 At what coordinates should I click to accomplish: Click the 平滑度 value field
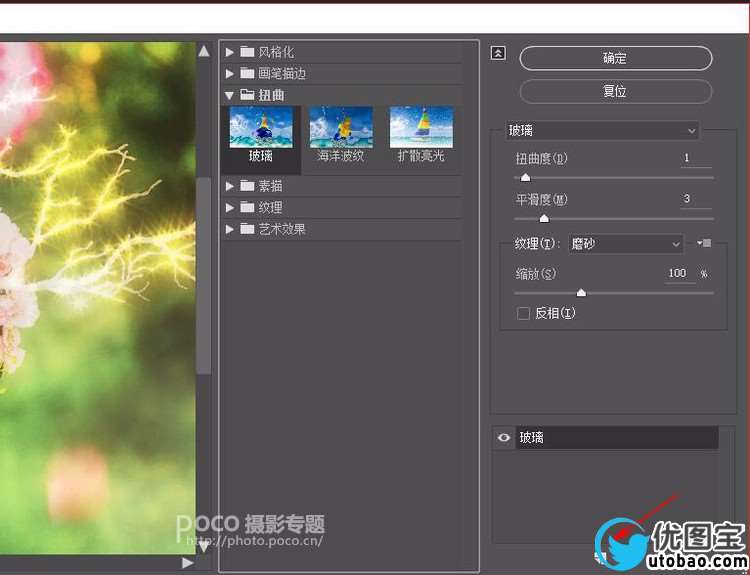pyautogui.click(x=696, y=199)
